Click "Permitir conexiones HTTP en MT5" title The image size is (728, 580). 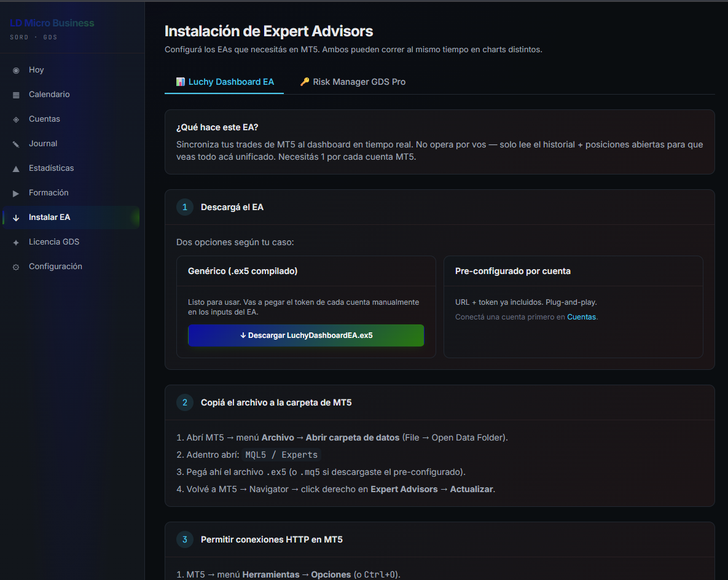(272, 539)
